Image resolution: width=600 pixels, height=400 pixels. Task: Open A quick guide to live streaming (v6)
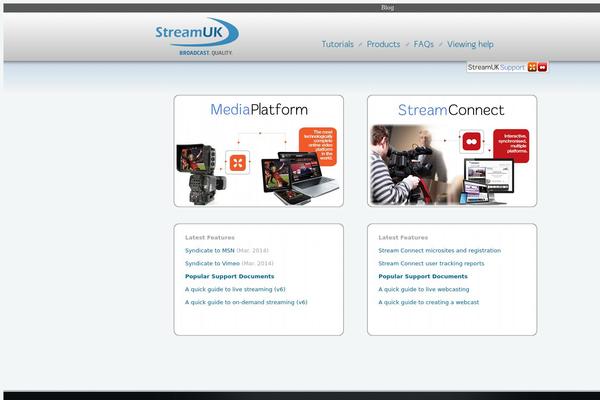[235, 289]
